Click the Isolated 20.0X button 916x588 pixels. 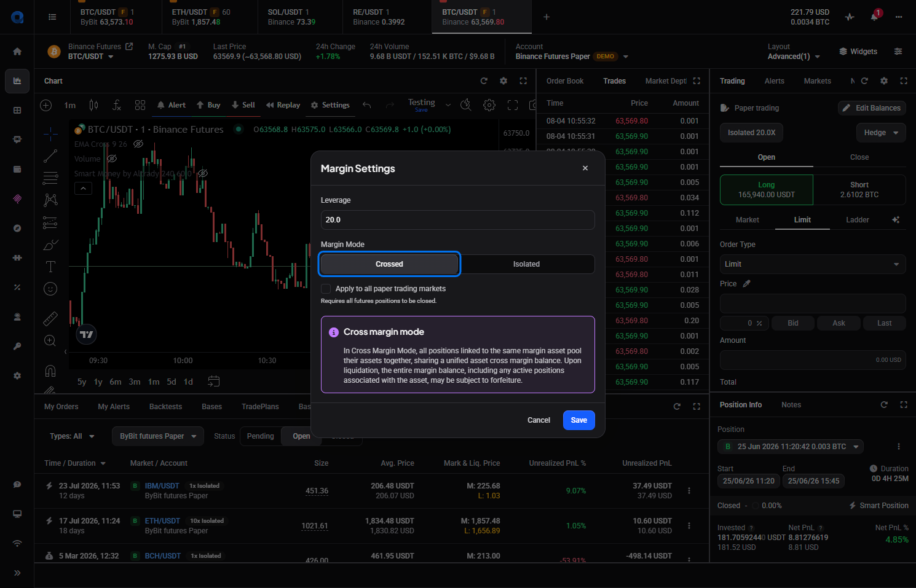pyautogui.click(x=751, y=133)
